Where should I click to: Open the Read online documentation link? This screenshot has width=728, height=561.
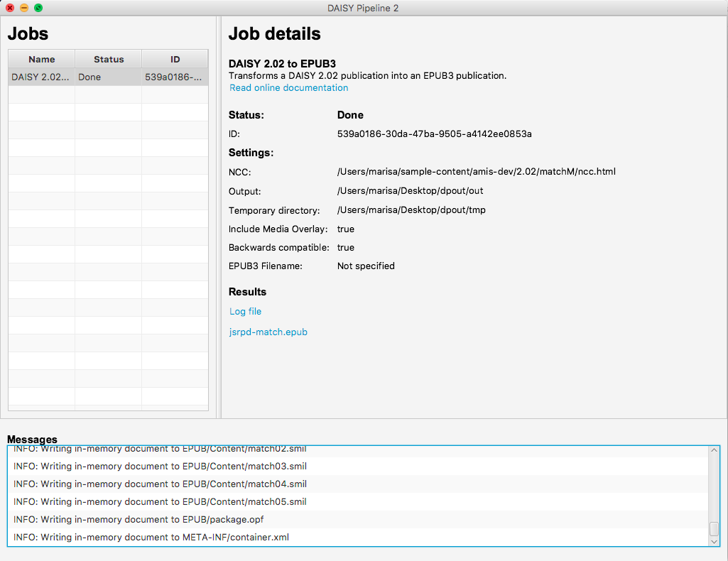point(288,87)
